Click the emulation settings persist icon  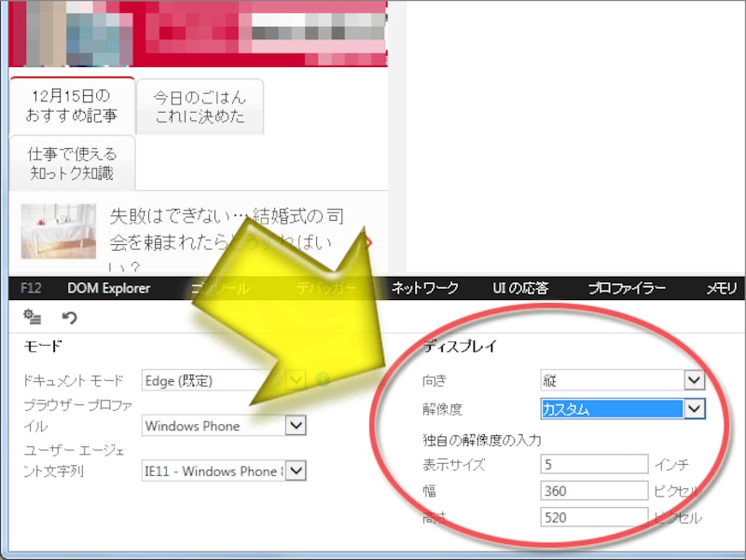(x=33, y=317)
